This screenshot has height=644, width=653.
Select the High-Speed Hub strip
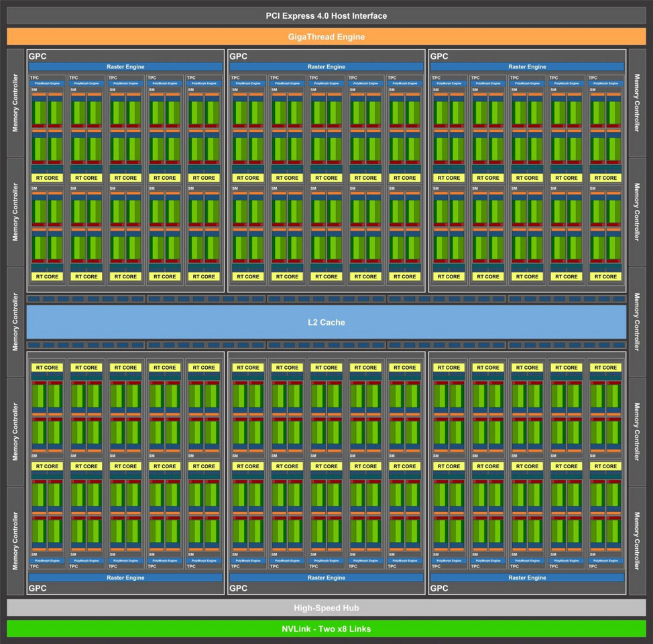tap(326, 607)
